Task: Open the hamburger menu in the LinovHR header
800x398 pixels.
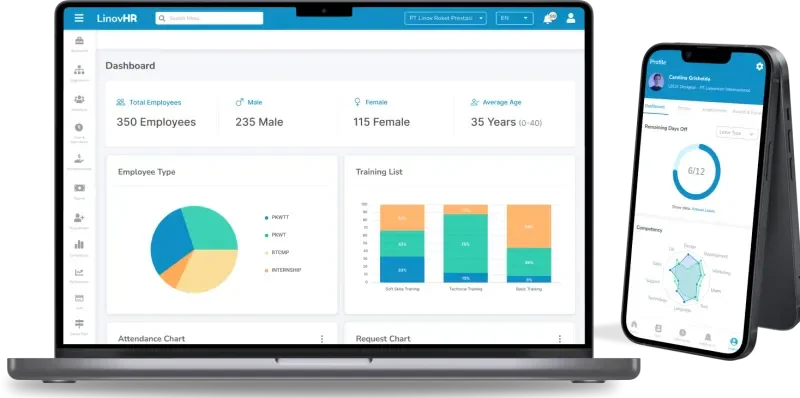Action: click(x=79, y=18)
